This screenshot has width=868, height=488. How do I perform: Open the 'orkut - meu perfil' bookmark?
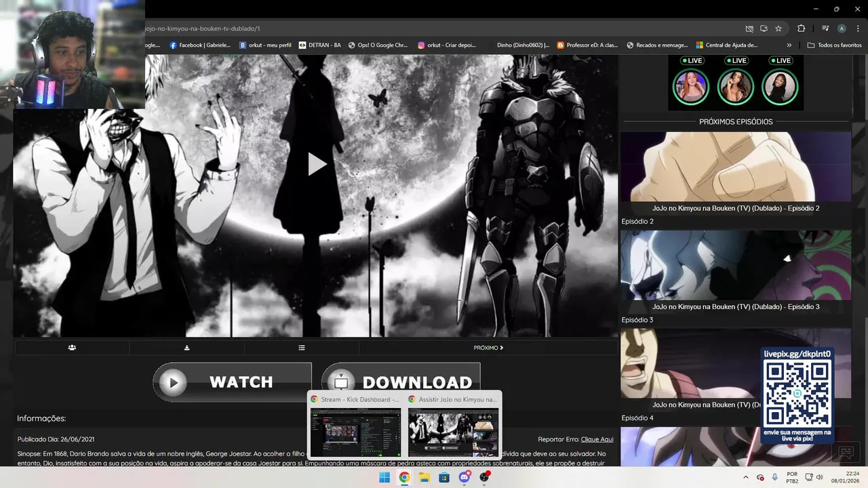[x=265, y=45]
